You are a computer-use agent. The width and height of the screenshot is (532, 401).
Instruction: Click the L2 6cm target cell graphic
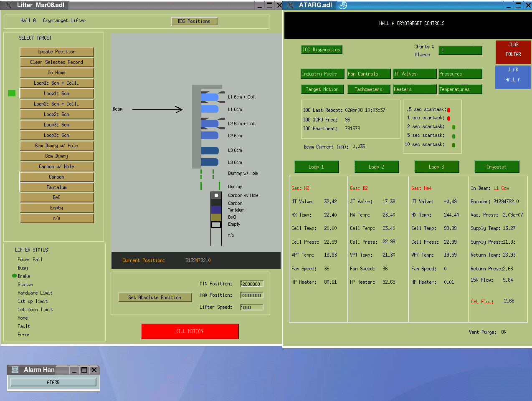210,135
